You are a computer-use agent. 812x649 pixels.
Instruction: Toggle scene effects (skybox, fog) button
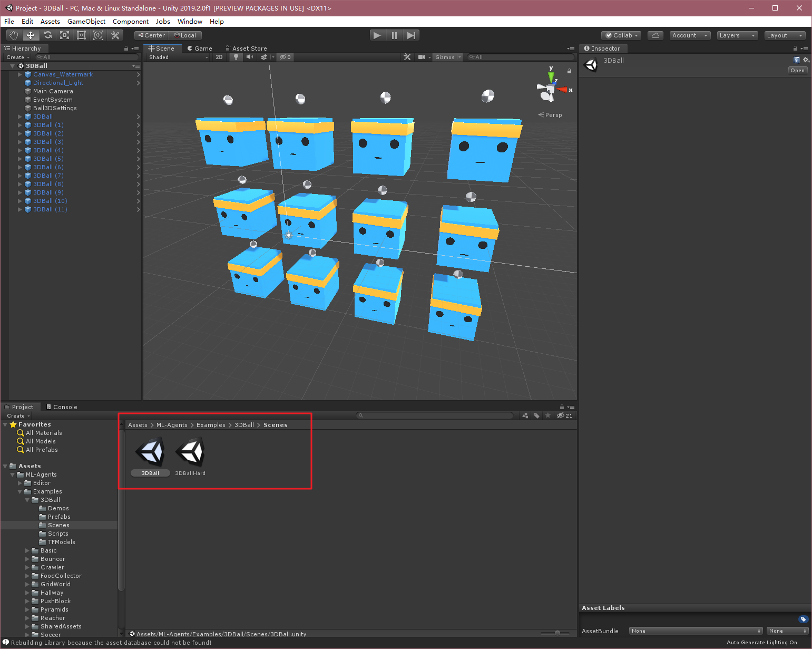point(264,57)
